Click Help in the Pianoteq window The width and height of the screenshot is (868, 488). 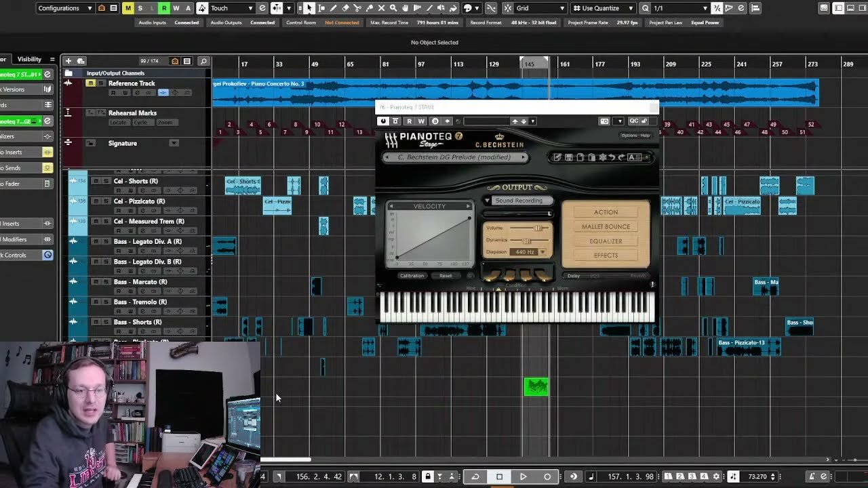(646, 136)
